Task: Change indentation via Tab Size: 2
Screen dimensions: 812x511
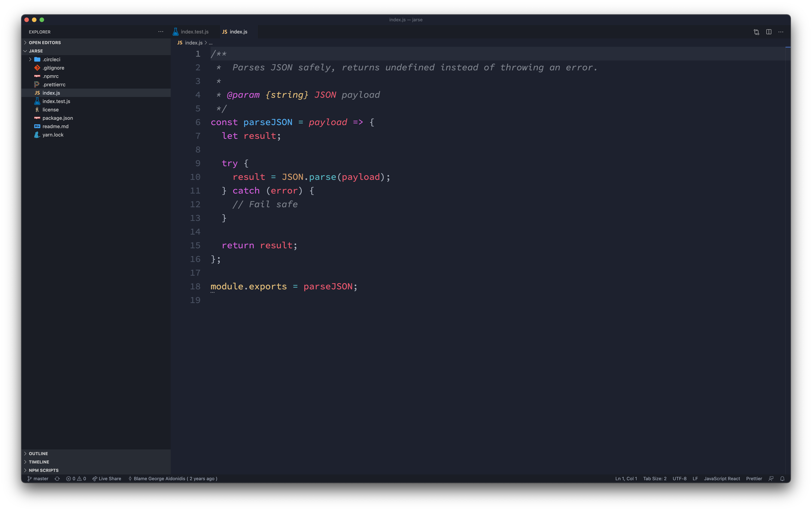Action: pos(655,479)
